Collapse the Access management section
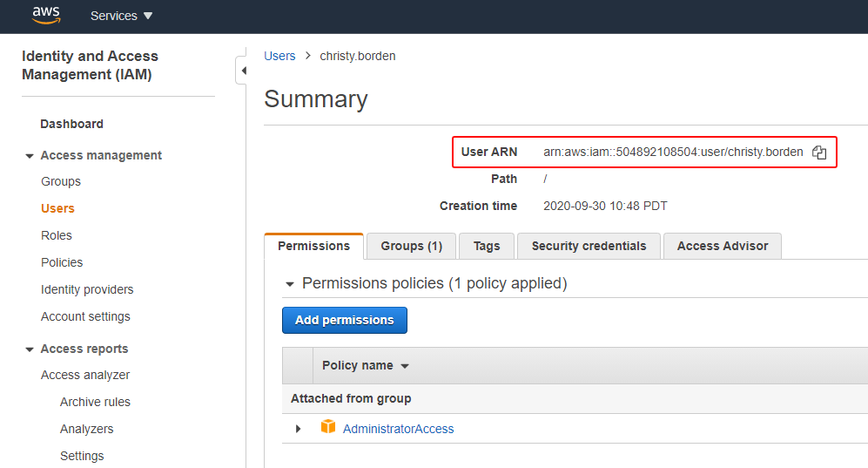 [30, 156]
